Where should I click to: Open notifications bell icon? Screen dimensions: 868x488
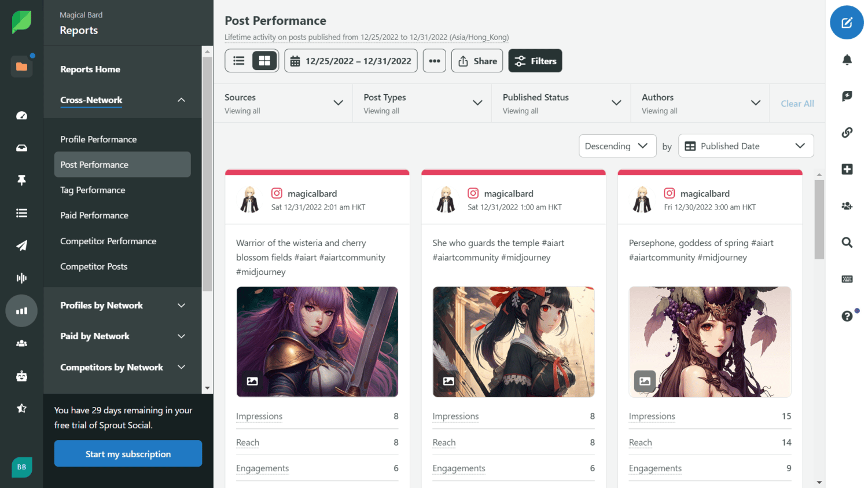tap(847, 60)
